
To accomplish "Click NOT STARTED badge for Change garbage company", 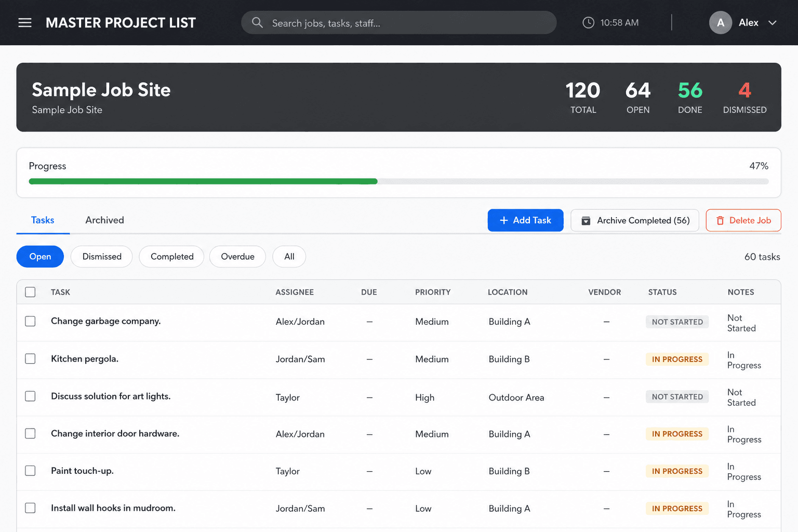I will 677,322.
